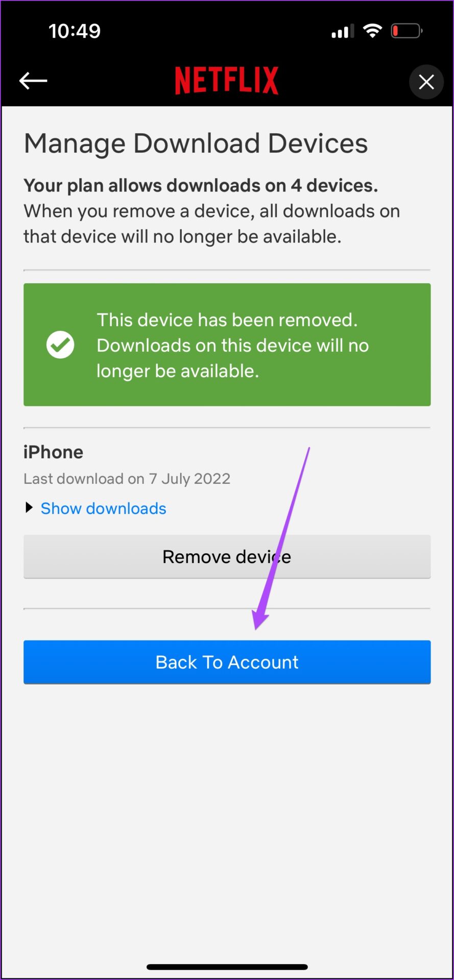Screen dimensions: 454x980
Task: Click the purple arrow annotation
Action: 281,538
